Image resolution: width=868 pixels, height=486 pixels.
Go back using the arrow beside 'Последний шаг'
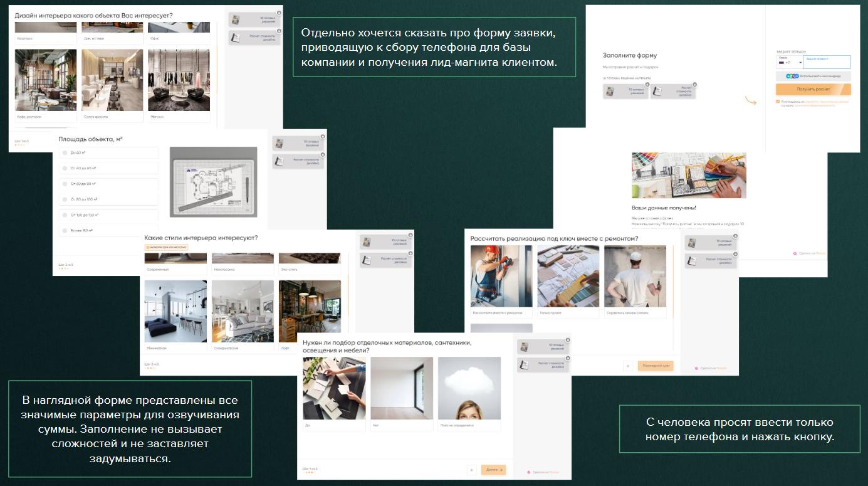coord(628,366)
